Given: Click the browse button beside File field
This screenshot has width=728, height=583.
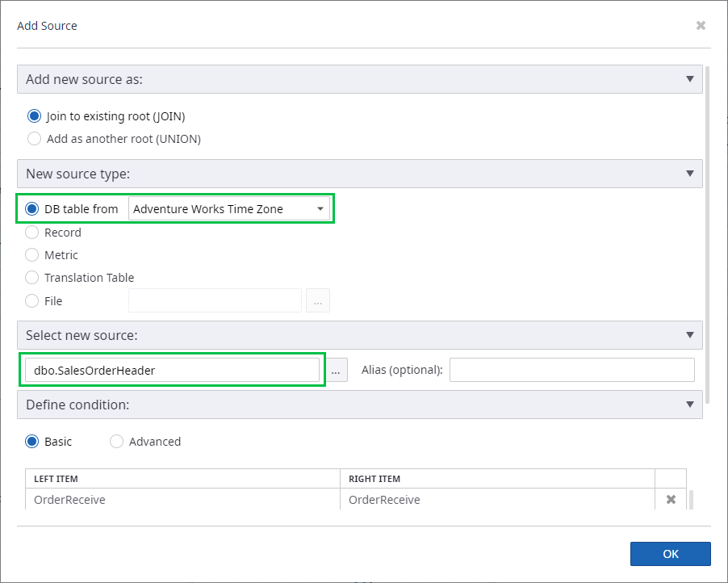Looking at the screenshot, I should click(317, 301).
